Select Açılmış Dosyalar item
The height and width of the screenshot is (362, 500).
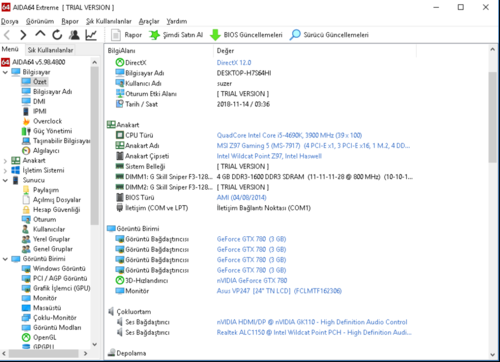click(51, 200)
